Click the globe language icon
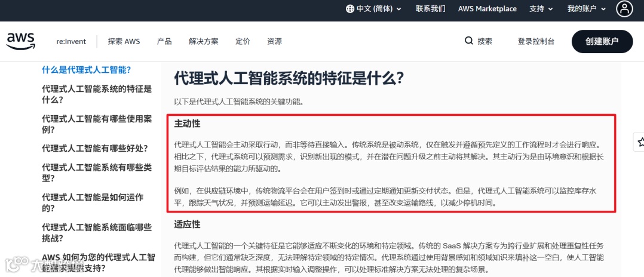644x277 pixels. 350,8
